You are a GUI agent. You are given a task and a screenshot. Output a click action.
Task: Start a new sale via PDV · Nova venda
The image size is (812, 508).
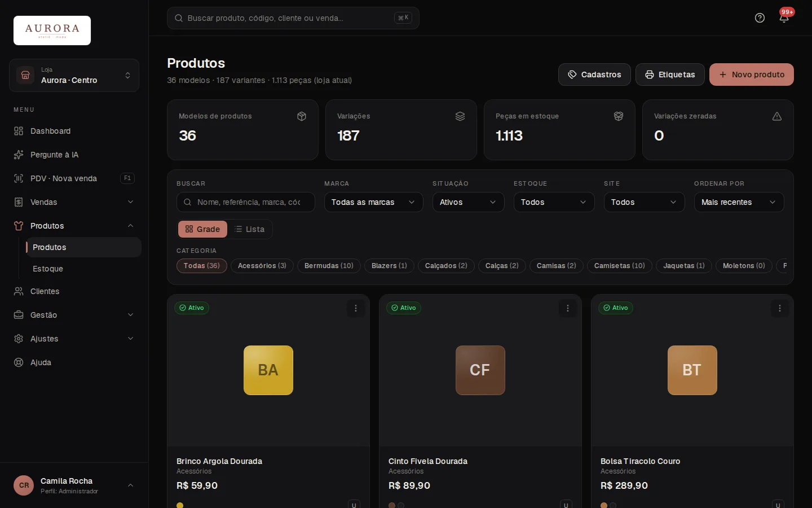point(74,178)
